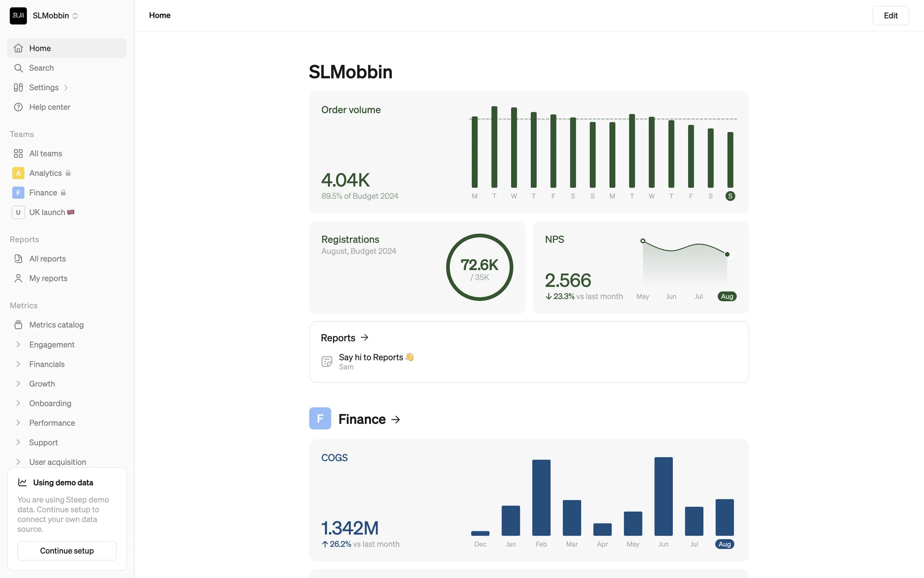Click the blue Finance team badge in sidebar

tap(18, 193)
